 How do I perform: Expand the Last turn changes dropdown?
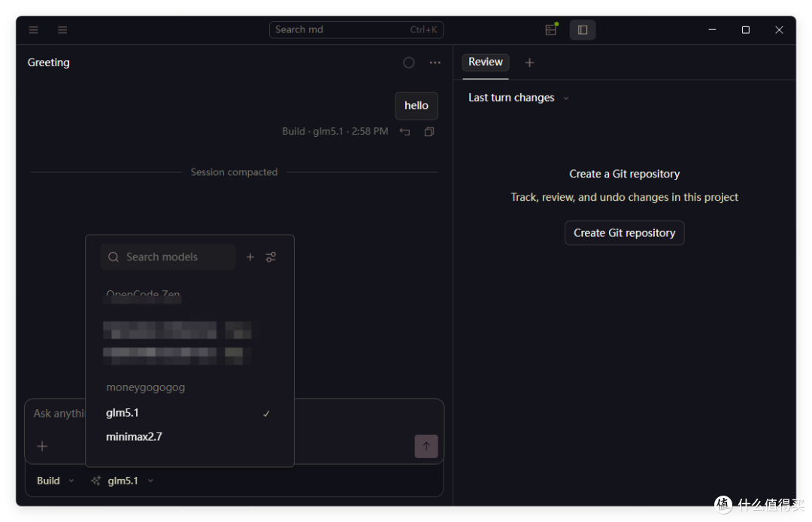[x=518, y=98]
